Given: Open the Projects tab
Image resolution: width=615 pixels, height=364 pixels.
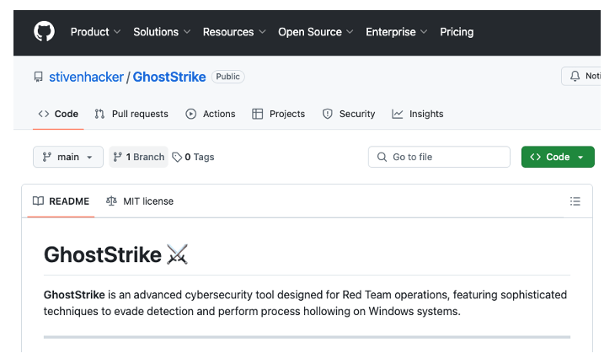Looking at the screenshot, I should tap(279, 114).
